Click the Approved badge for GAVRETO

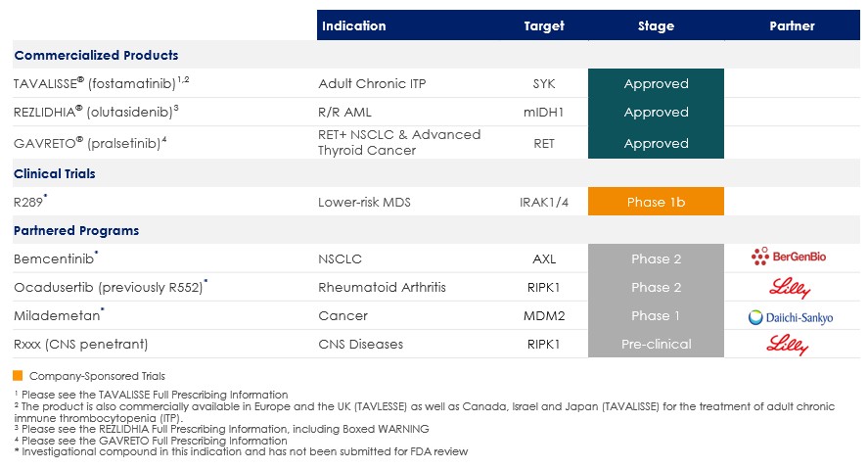click(x=656, y=143)
